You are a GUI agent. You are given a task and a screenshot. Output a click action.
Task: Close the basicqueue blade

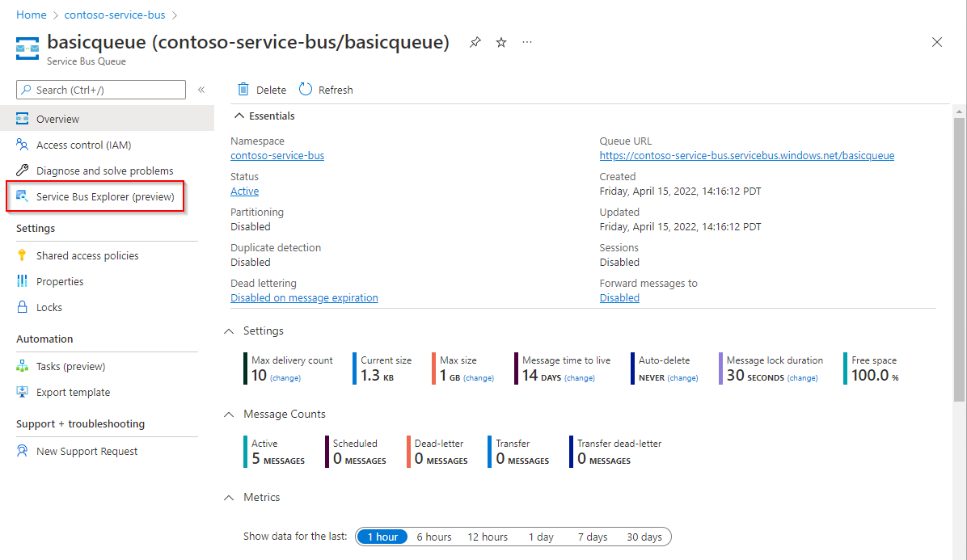click(937, 42)
